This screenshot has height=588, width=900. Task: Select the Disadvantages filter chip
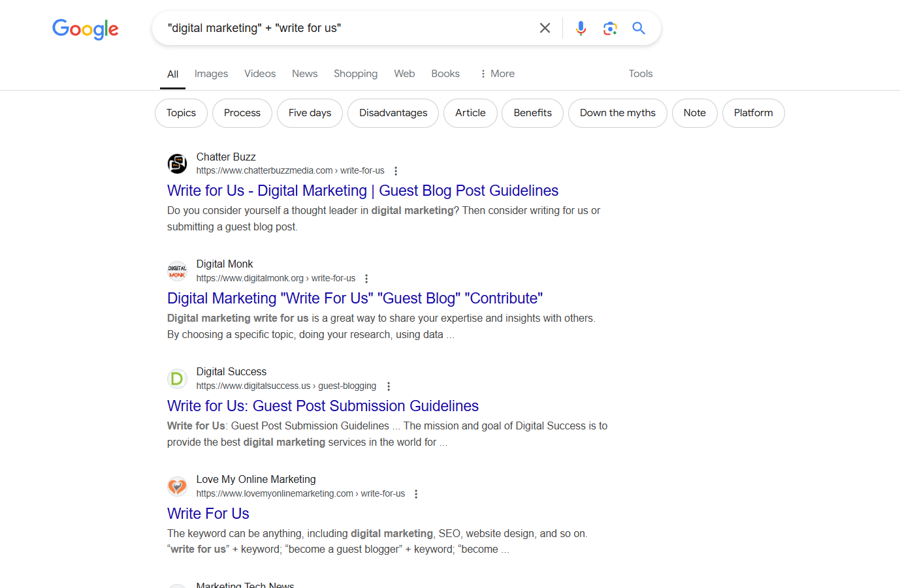point(393,113)
